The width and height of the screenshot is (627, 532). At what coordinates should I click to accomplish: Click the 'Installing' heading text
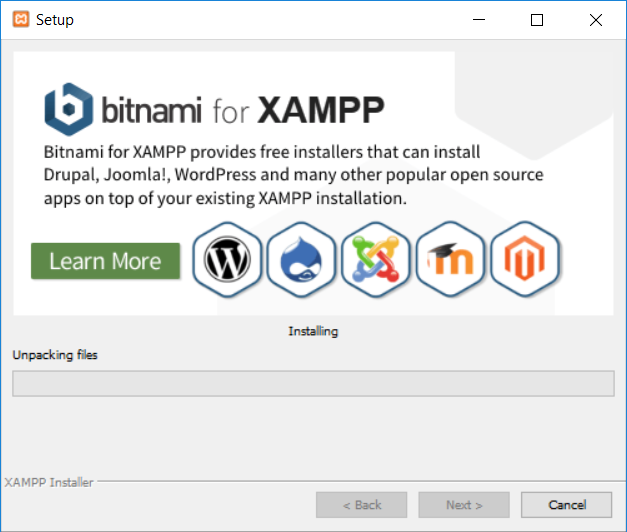click(x=313, y=331)
